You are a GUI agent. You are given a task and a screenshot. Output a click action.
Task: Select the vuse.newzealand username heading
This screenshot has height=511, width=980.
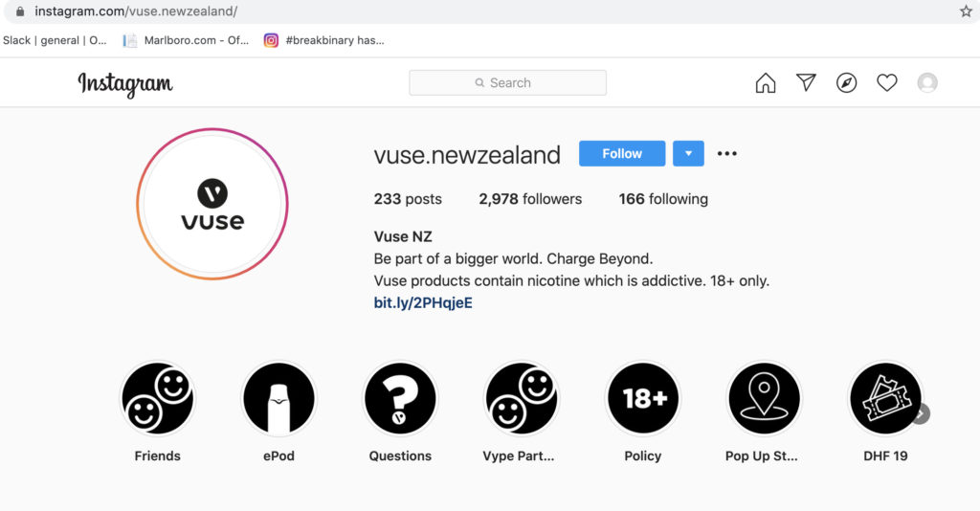click(x=467, y=155)
